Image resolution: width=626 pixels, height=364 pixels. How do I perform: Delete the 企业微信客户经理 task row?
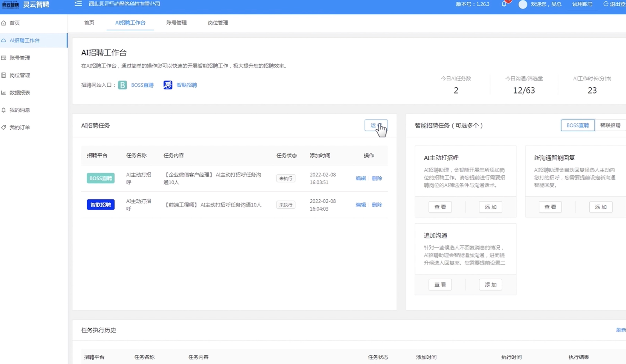(377, 178)
